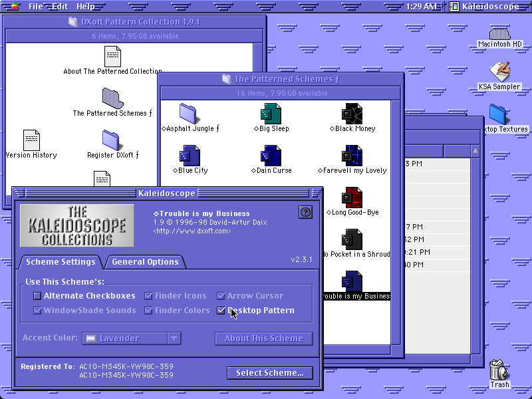532x399 pixels.
Task: Click the DXoft Pattern Collection vertical scrollbar
Action: coord(258,58)
